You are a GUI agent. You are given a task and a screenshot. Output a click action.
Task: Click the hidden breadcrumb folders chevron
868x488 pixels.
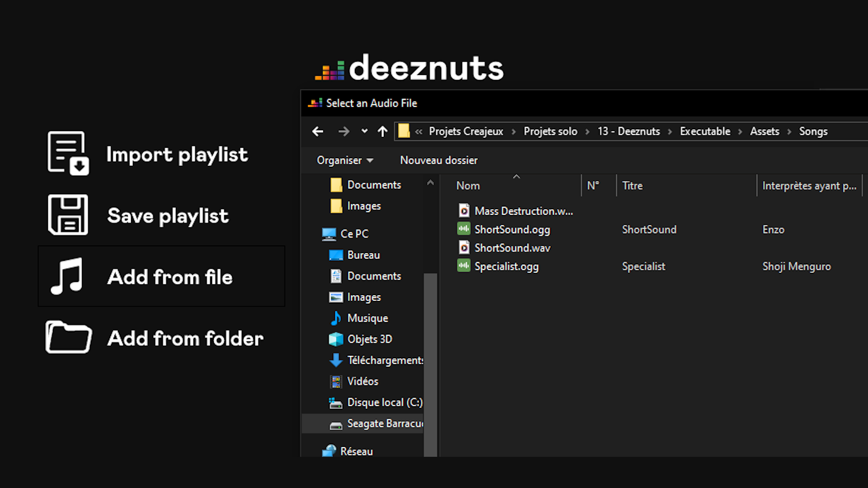pos(419,131)
